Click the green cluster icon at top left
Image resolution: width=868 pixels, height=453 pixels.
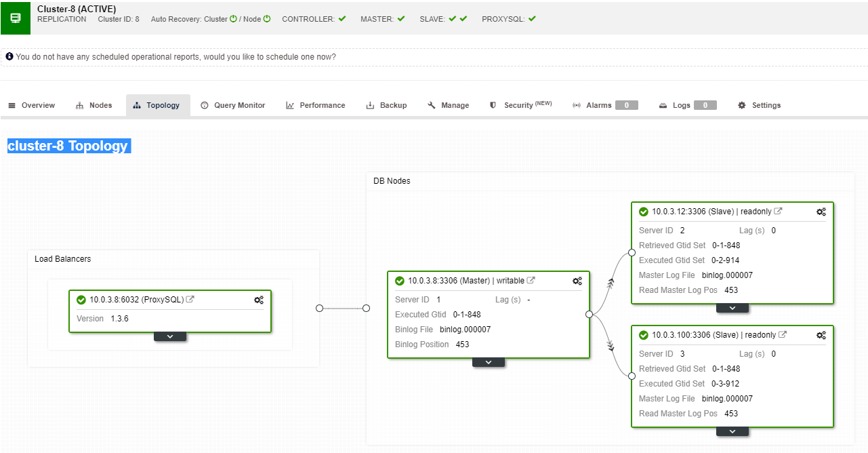coord(16,17)
